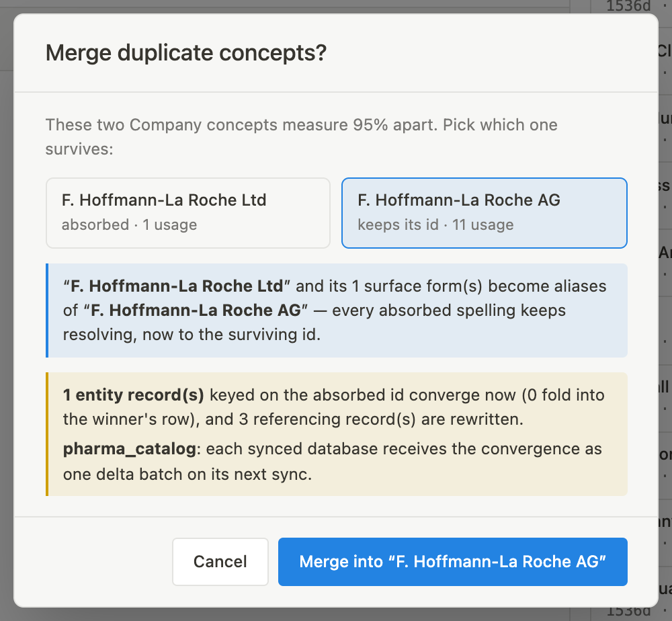672x621 pixels.
Task: Click the "Merge duplicate concepts?" heading
Action: point(186,53)
